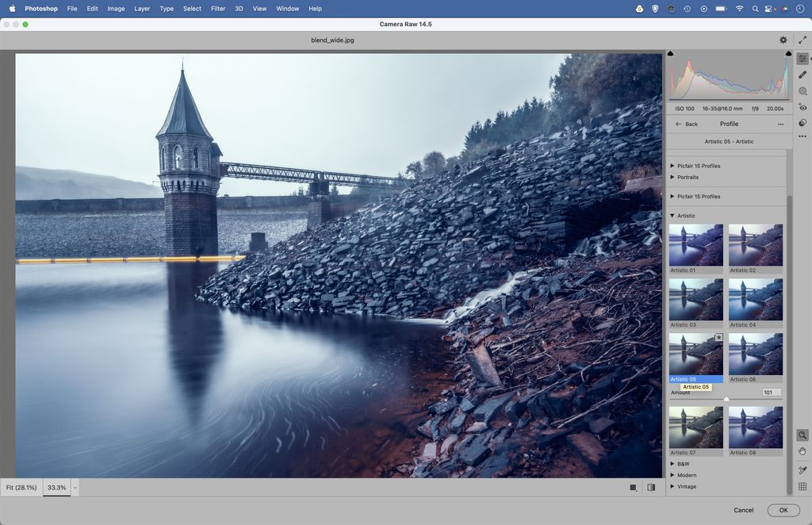812x525 pixels.
Task: Open Camera Raw preferences via gear icon
Action: click(x=783, y=39)
